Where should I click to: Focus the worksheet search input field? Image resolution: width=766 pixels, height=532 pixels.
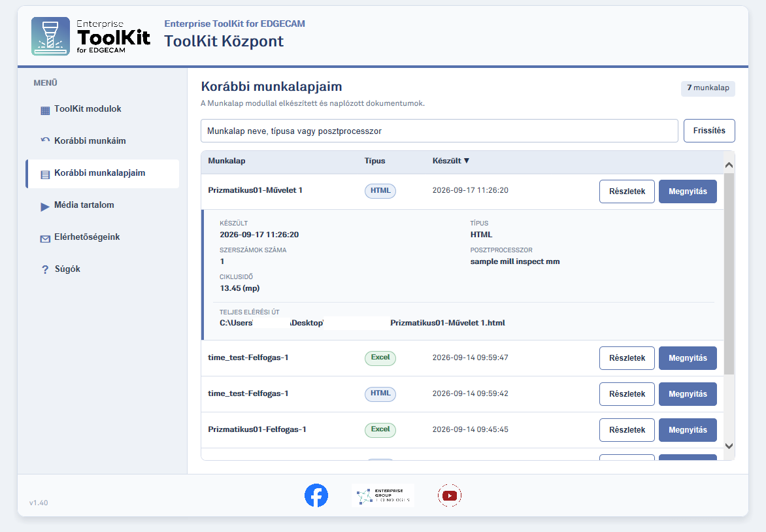[x=439, y=131]
